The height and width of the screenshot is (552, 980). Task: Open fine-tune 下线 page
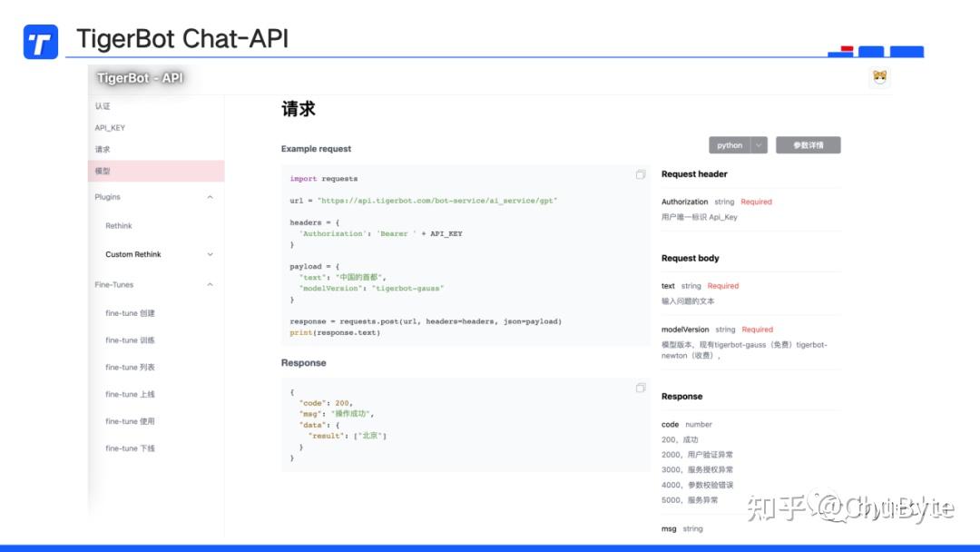click(x=130, y=448)
